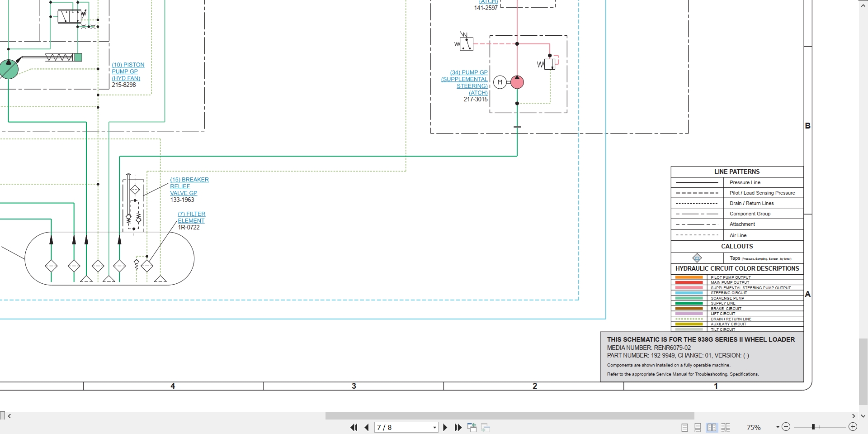The height and width of the screenshot is (434, 868).
Task: Click the PILOT PUMP OUTPUT orange color swatch
Action: click(689, 277)
